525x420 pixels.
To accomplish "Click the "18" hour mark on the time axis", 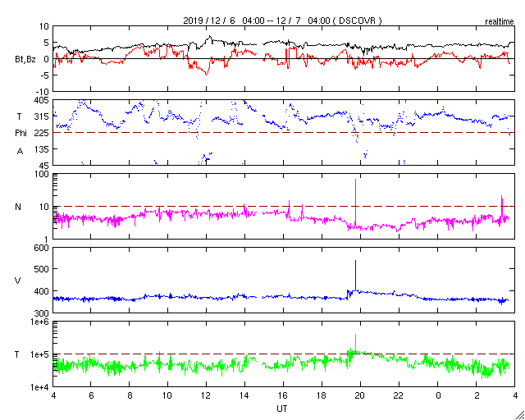I will tap(322, 395).
